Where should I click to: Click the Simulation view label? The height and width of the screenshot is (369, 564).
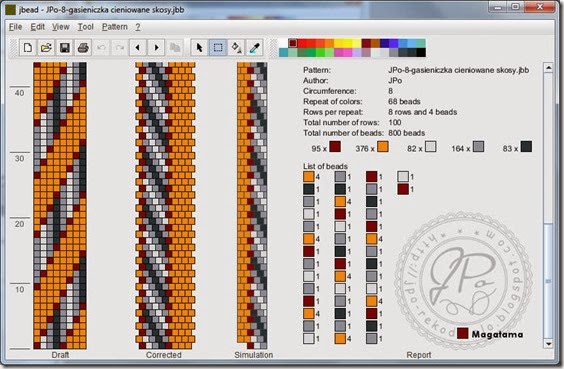(x=253, y=355)
